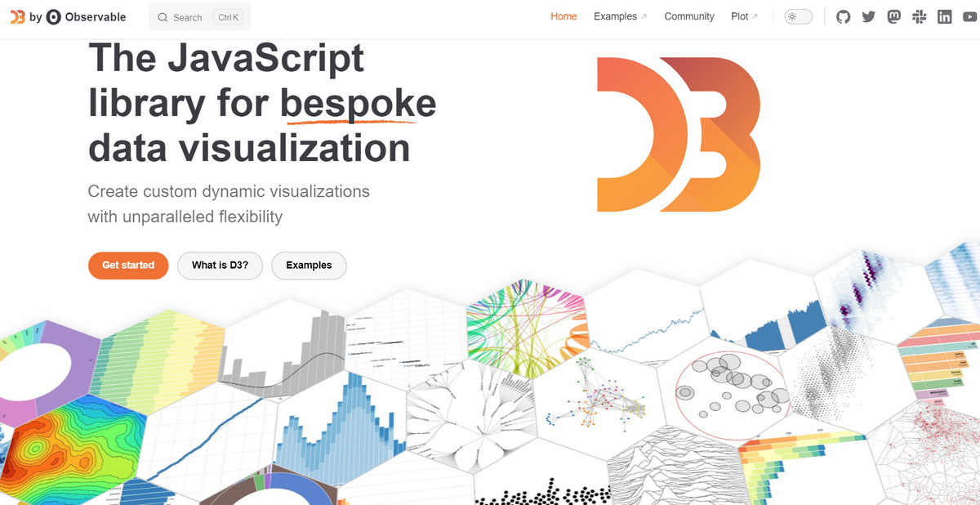The image size is (980, 505).
Task: Click the magnifier icon in the search bar
Action: [x=164, y=16]
